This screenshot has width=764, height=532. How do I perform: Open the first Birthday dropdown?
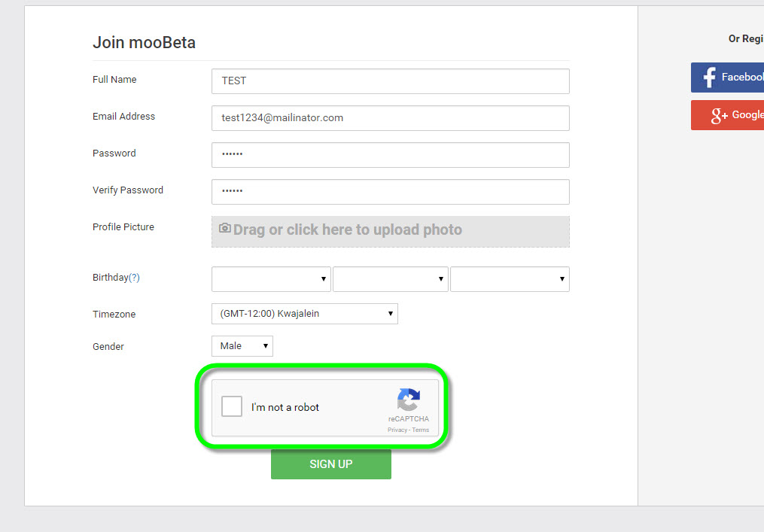click(x=271, y=278)
